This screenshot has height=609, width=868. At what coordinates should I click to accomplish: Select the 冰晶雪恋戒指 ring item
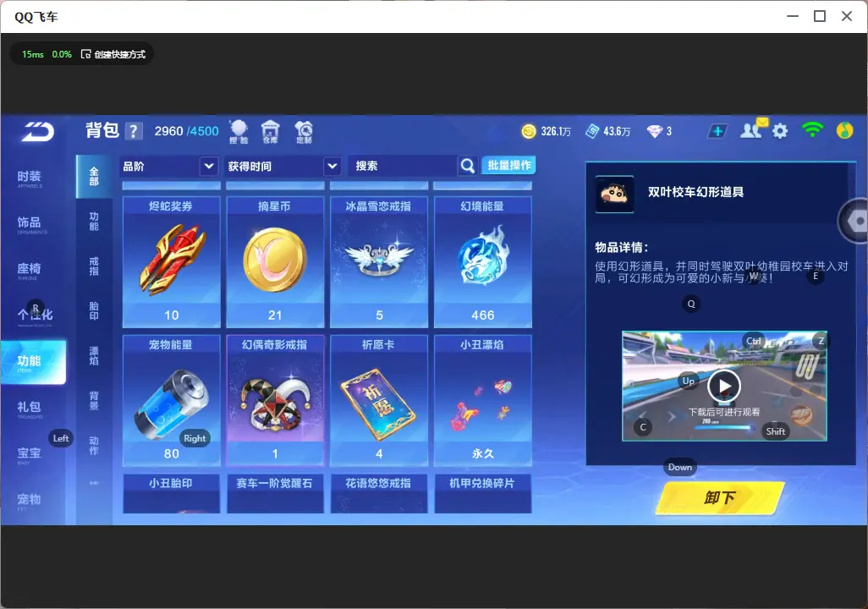(x=379, y=262)
